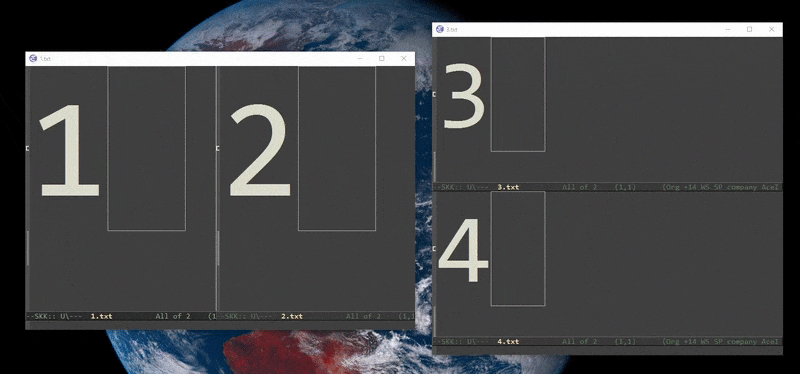Click the 3.txt buffer name in the mode line

click(508, 187)
